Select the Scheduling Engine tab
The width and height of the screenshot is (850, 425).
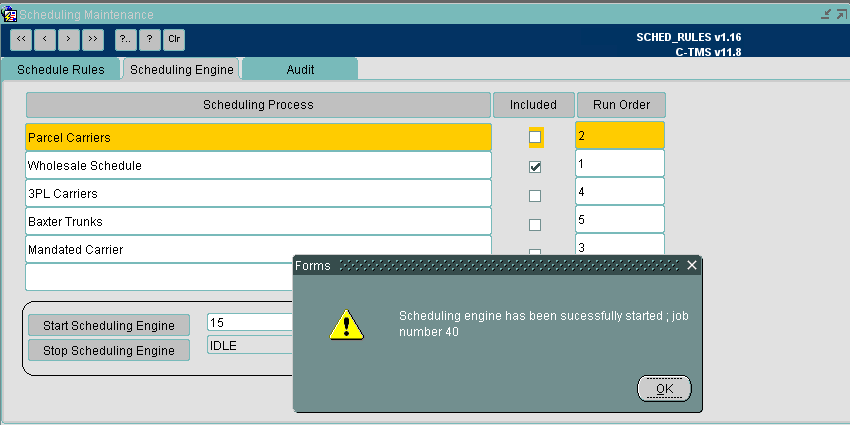[182, 69]
